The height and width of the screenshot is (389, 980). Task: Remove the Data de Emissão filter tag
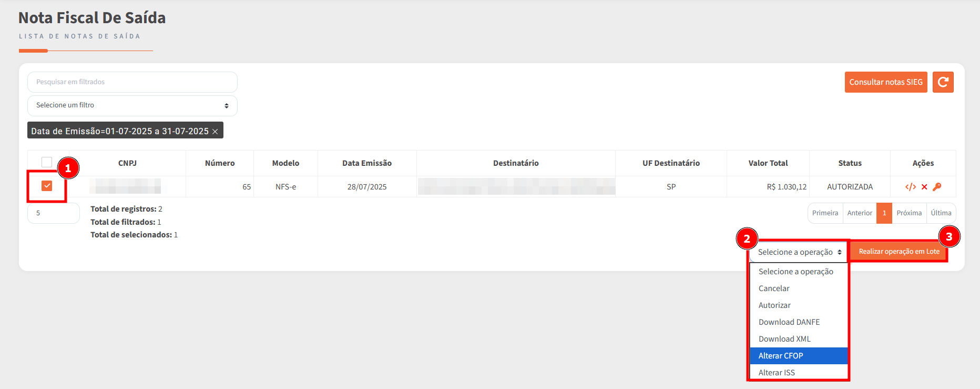point(215,132)
